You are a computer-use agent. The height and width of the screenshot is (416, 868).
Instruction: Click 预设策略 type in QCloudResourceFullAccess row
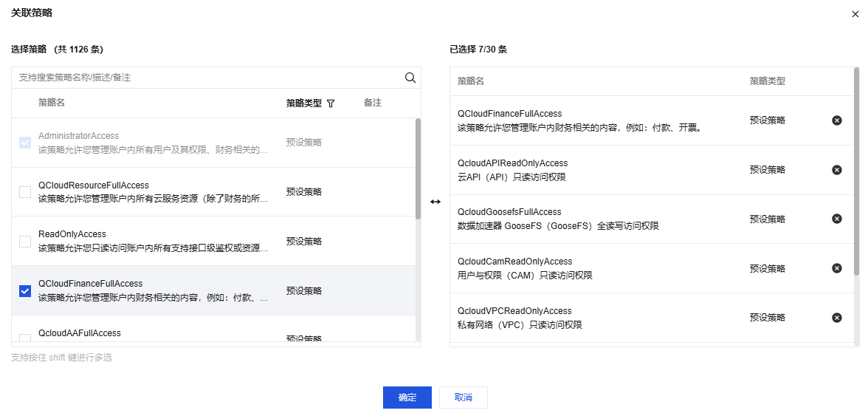tap(304, 191)
